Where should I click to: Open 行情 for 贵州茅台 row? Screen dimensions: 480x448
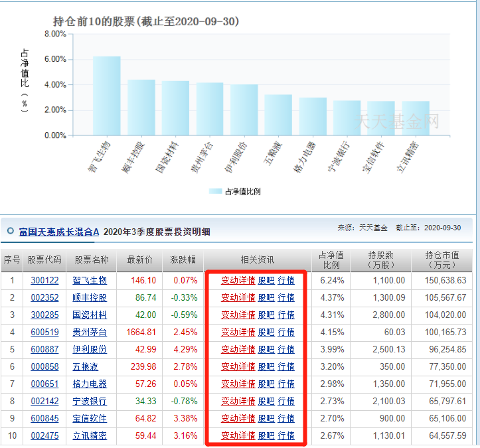point(286,332)
